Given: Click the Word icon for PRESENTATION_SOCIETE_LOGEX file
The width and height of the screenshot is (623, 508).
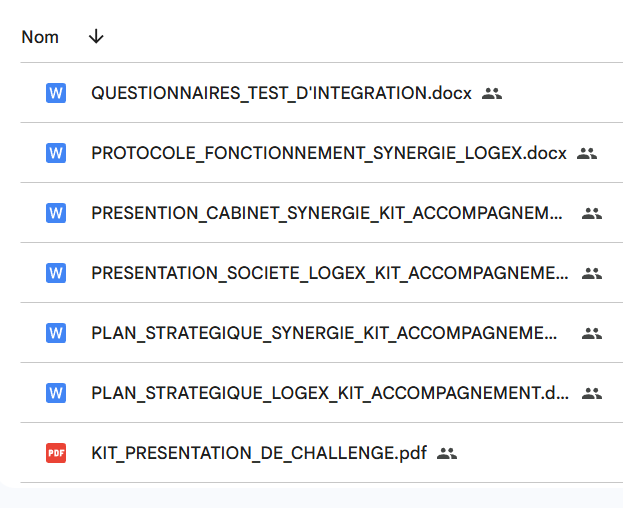Looking at the screenshot, I should point(56,273).
